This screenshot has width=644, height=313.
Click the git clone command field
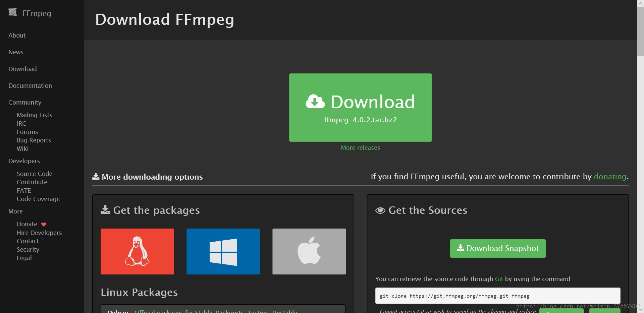click(x=498, y=296)
